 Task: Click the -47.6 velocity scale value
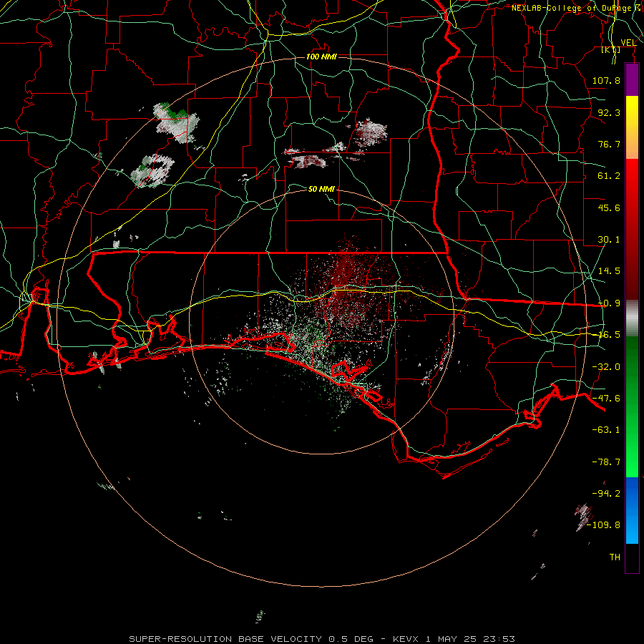(606, 399)
